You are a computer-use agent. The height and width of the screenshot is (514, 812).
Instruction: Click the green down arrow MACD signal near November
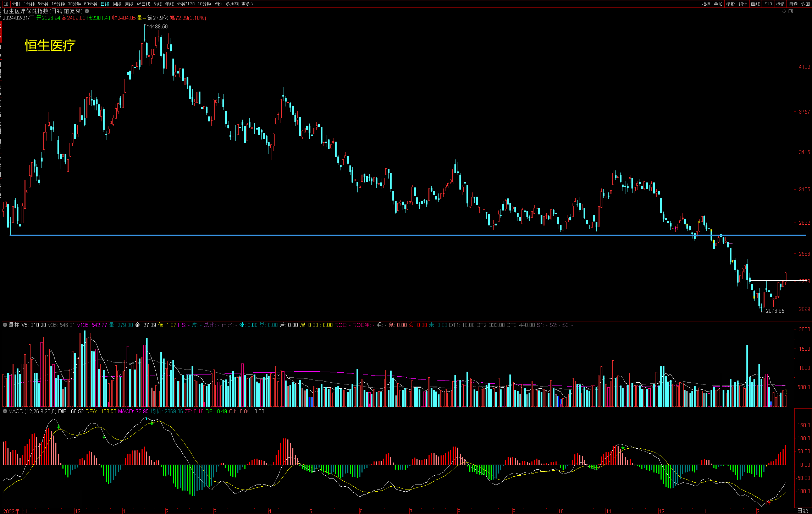623,447
